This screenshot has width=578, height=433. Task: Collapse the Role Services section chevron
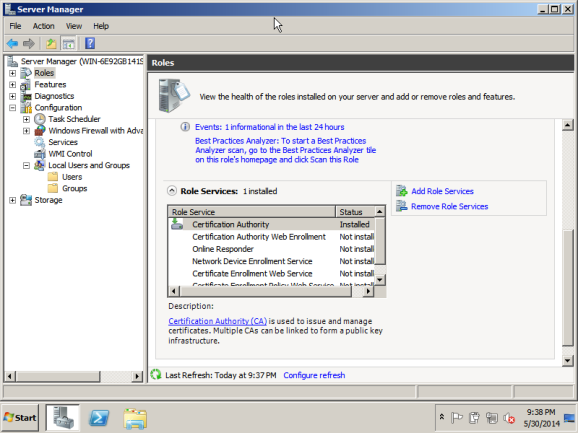click(172, 191)
